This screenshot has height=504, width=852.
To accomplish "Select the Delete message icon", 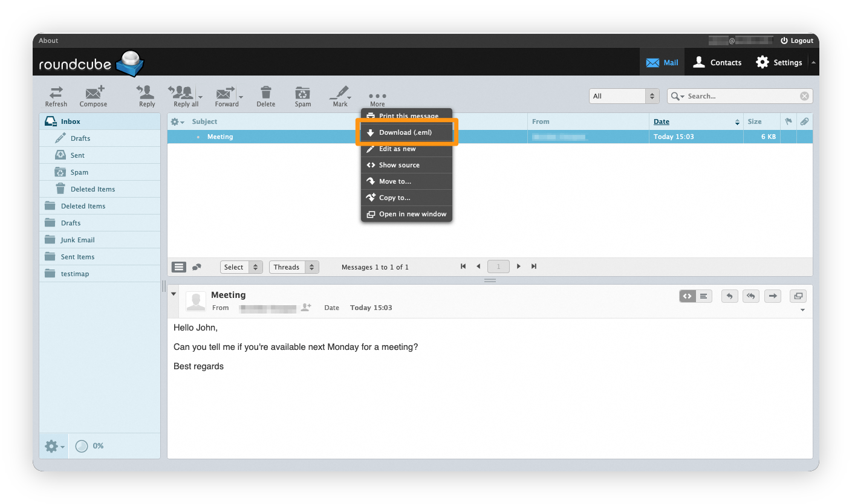I will (x=266, y=95).
